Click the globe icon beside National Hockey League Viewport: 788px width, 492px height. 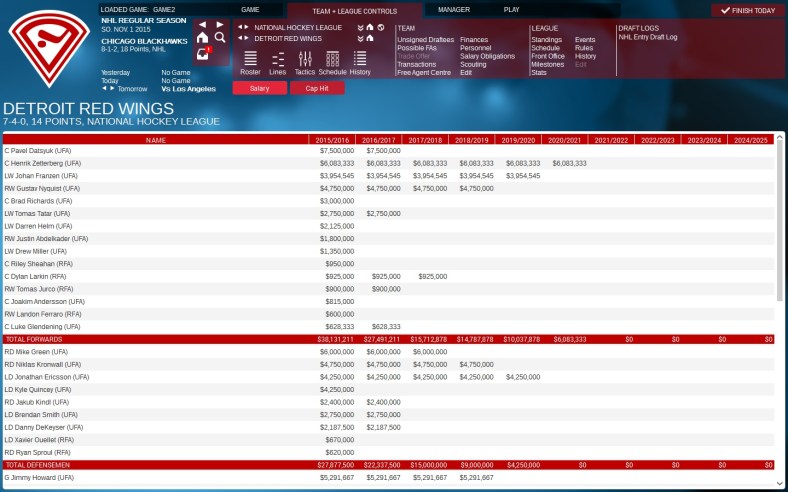pyautogui.click(x=382, y=27)
